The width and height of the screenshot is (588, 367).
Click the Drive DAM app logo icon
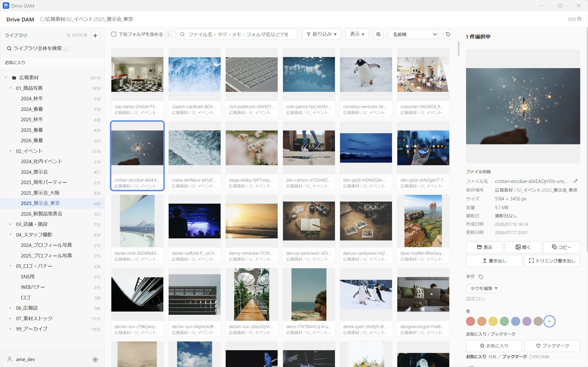point(6,6)
